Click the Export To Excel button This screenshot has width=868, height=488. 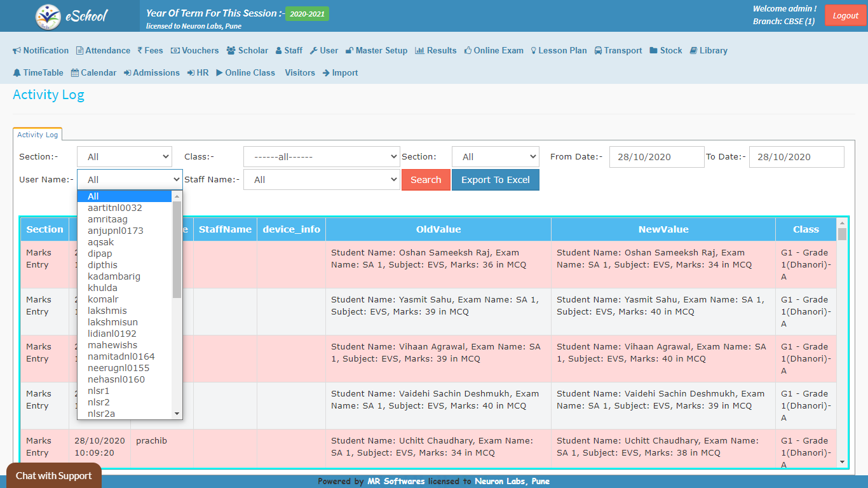pos(495,180)
